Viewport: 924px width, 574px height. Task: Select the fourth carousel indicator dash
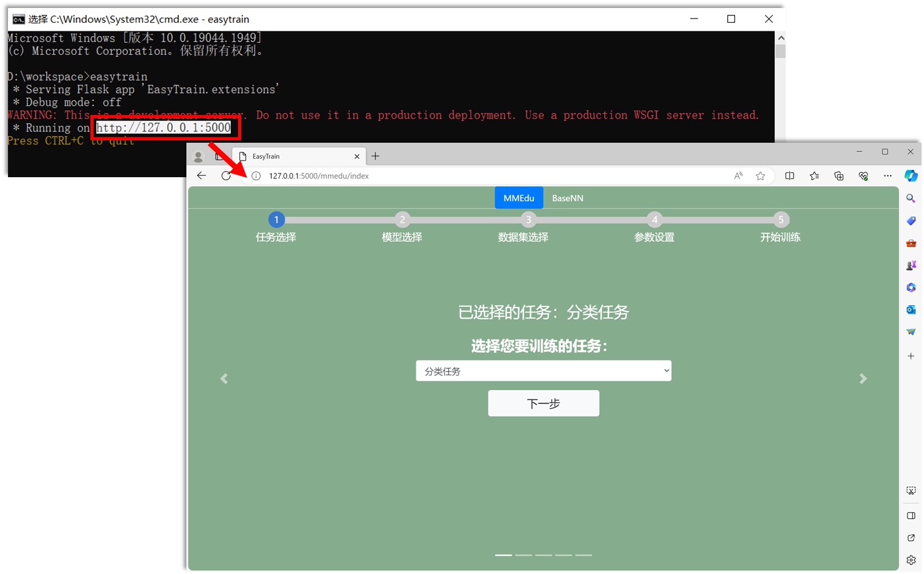click(x=564, y=555)
